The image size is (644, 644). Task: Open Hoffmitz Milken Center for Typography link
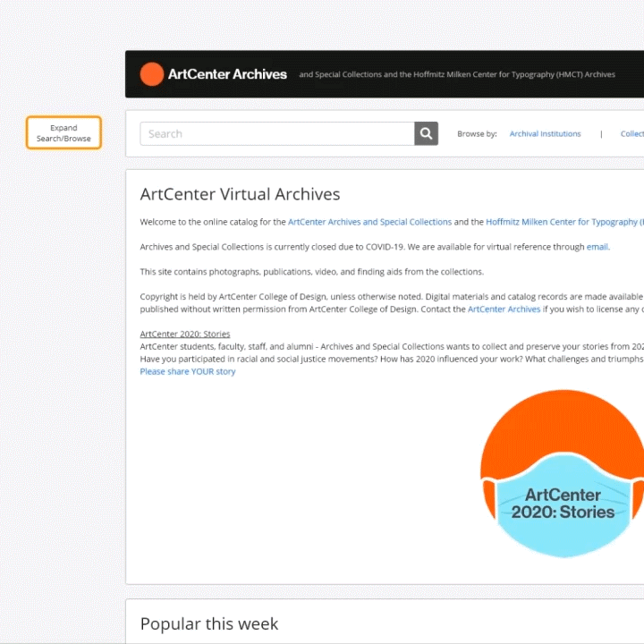pos(564,222)
